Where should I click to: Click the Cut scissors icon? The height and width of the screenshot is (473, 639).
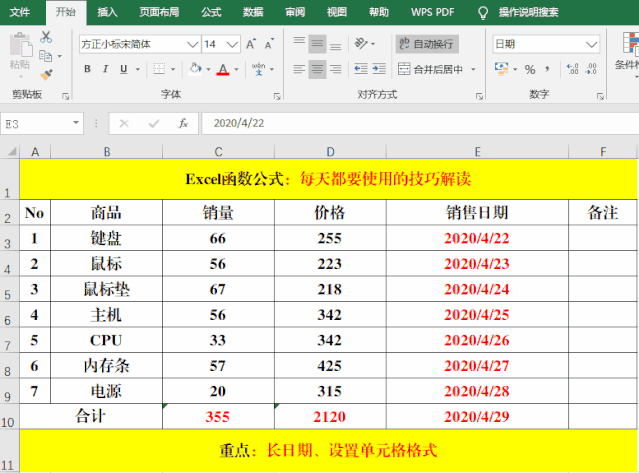pyautogui.click(x=46, y=38)
